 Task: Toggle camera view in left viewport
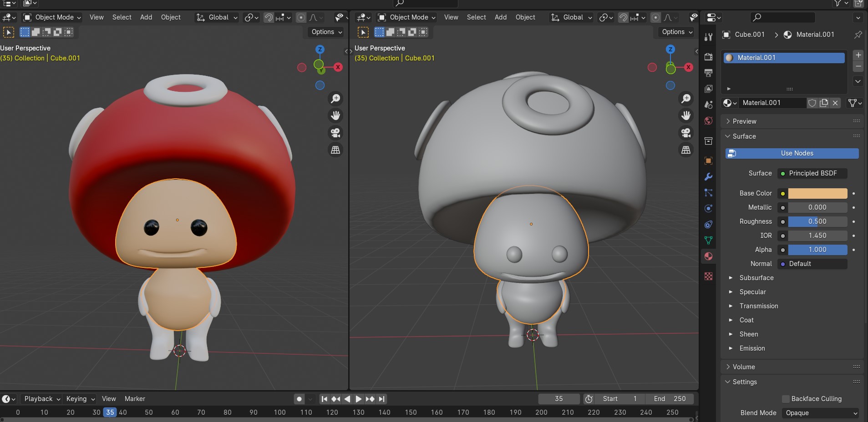pos(335,133)
